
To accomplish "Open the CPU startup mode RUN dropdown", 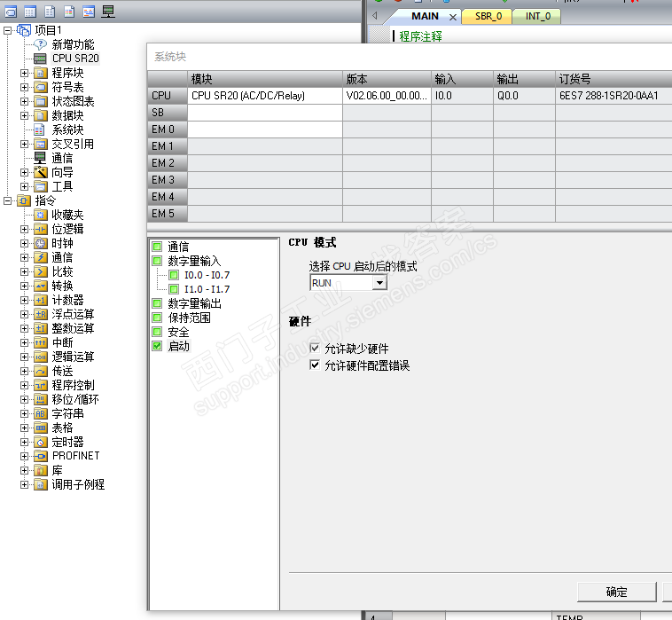I will pyautogui.click(x=379, y=283).
